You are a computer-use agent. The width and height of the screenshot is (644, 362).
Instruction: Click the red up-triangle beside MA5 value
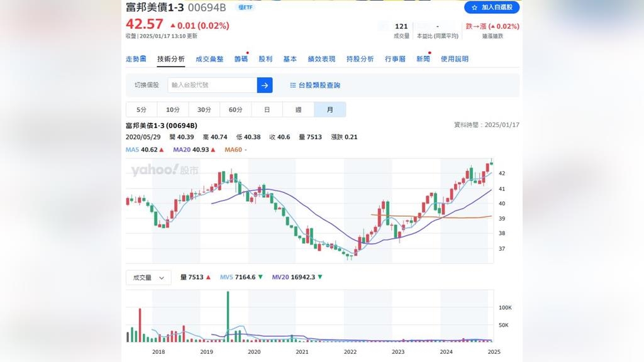162,150
